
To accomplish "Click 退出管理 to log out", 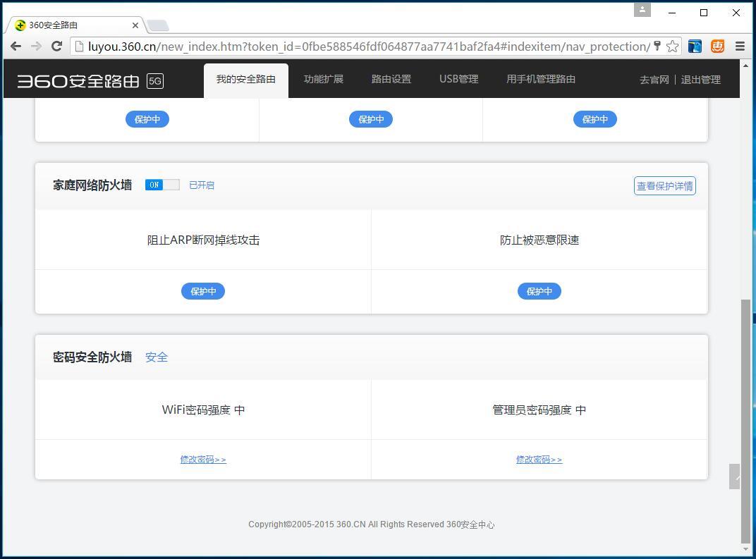I will click(700, 80).
